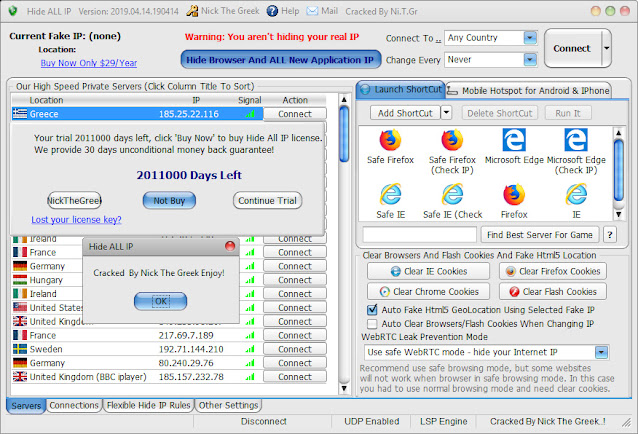Click the Hide ALL IP shield logo
Screen dimensions: 638x434
click(x=13, y=11)
